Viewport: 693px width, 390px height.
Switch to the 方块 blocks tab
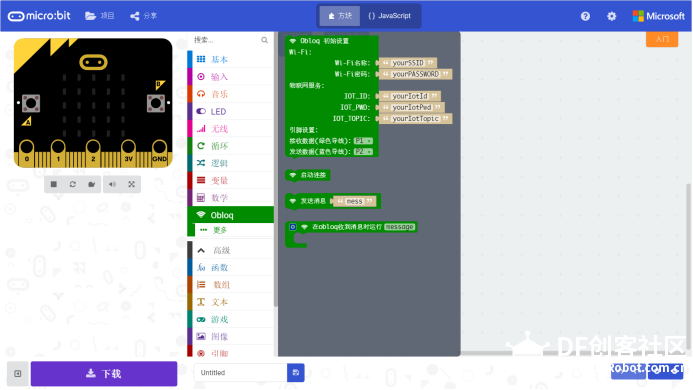pyautogui.click(x=340, y=16)
